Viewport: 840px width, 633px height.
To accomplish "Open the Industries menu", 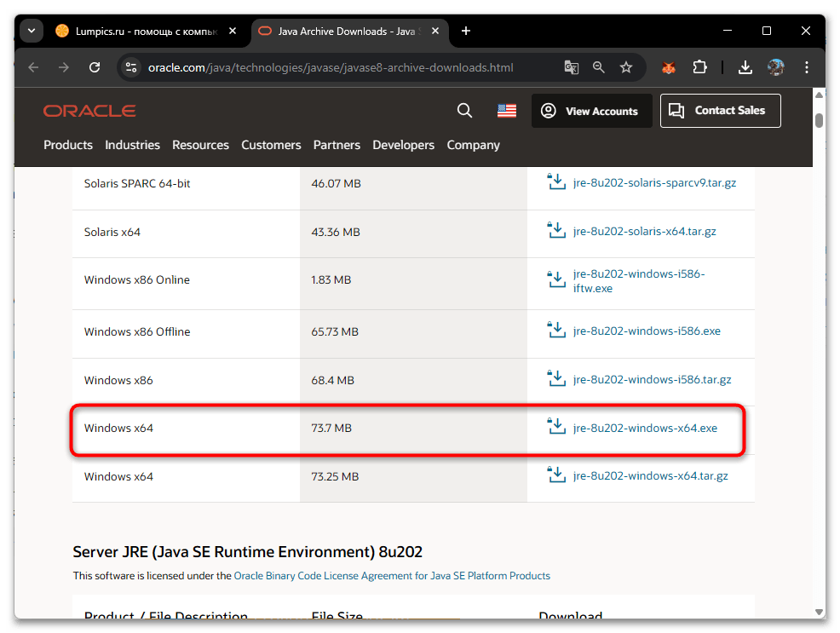I will coord(132,145).
